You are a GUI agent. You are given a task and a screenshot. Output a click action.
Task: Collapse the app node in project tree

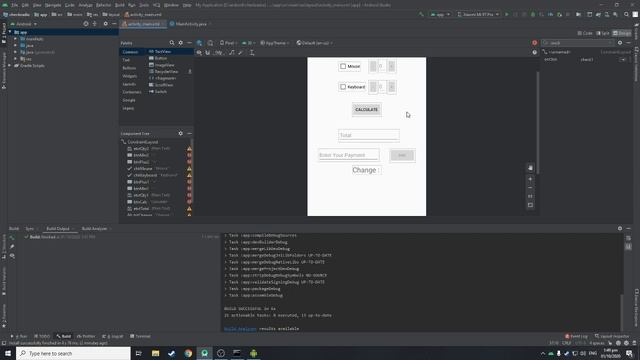10,32
